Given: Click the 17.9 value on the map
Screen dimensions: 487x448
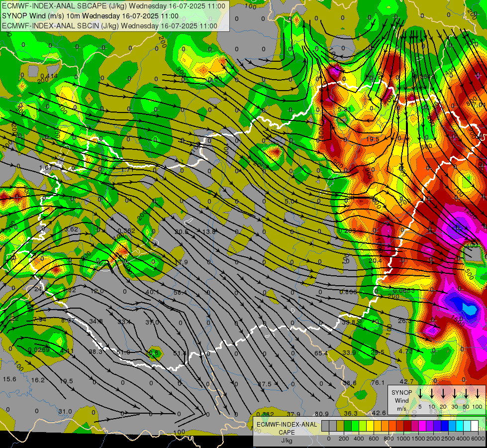Looking at the screenshot, I should click(181, 262).
